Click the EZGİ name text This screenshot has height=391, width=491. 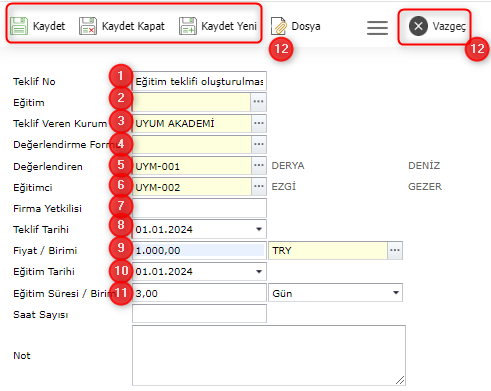(x=284, y=186)
